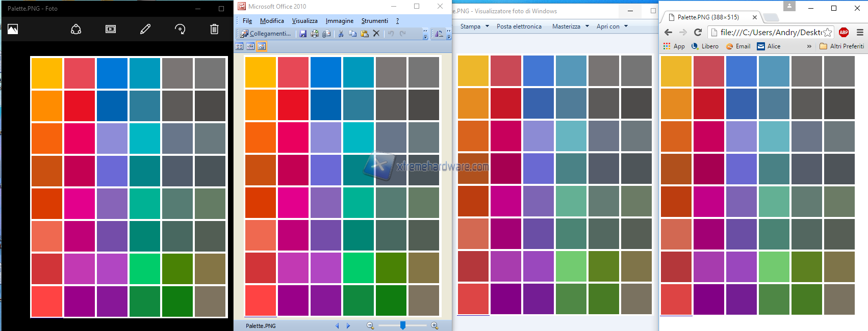Screen dimensions: 868x331
Task: Open the Immagine menu
Action: [340, 21]
